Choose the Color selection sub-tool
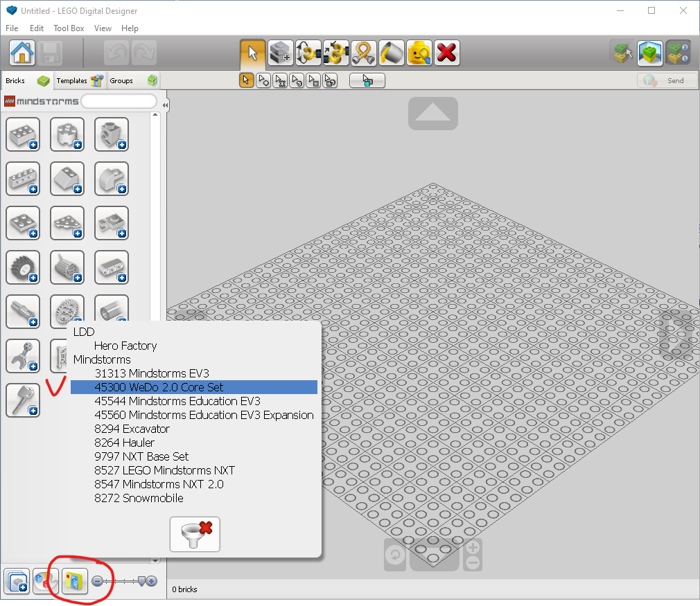 click(x=297, y=81)
